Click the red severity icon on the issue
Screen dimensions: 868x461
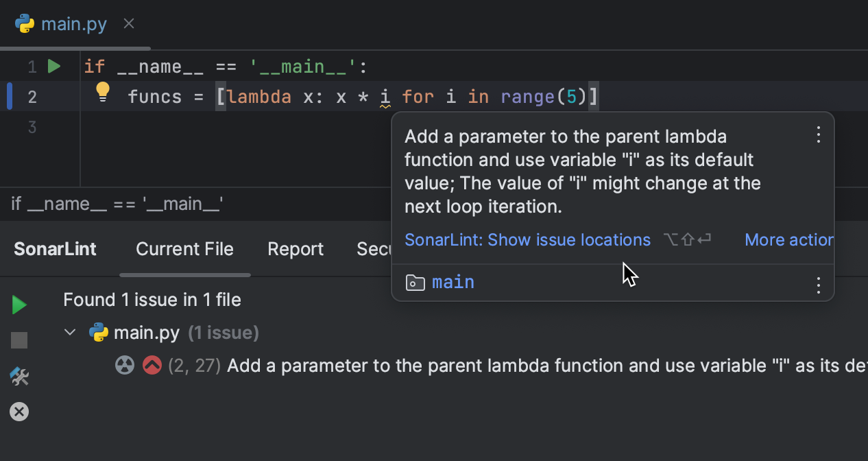click(152, 366)
